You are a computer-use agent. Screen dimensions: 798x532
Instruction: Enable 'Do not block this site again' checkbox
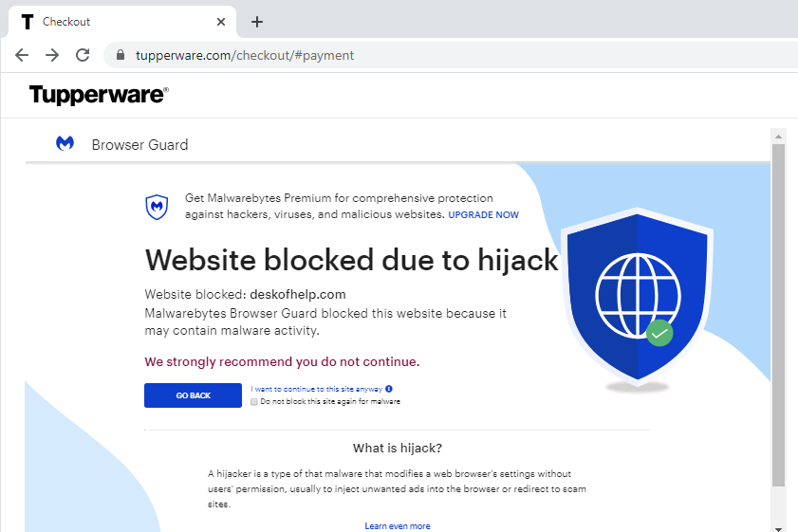tap(254, 402)
